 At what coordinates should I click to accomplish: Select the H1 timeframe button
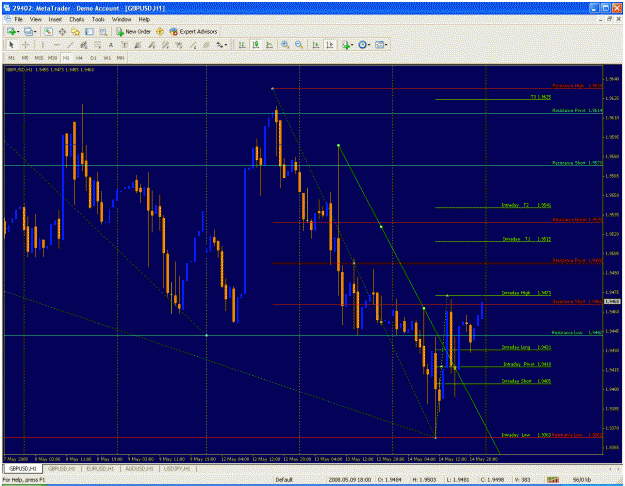click(66, 58)
